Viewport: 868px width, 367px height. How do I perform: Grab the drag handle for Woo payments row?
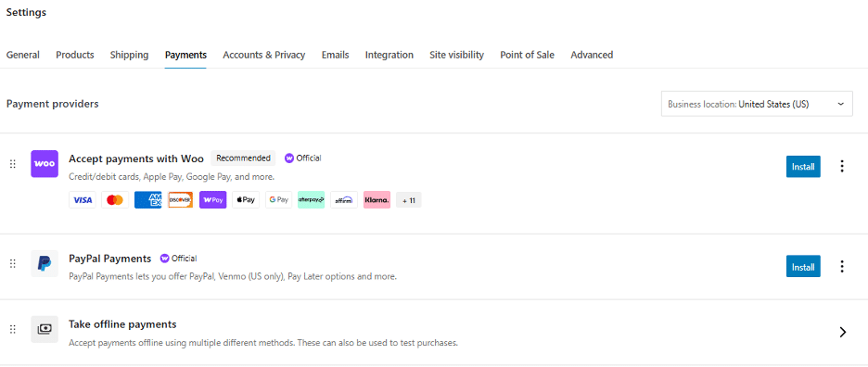(13, 164)
